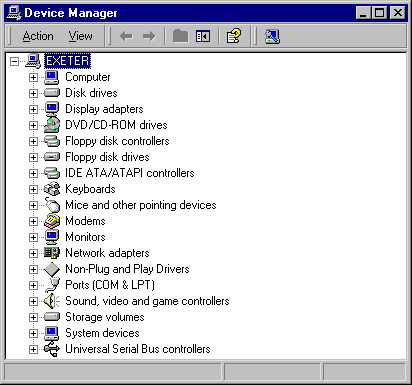412x385 pixels.
Task: Expand the System devices category
Action: coord(33,333)
